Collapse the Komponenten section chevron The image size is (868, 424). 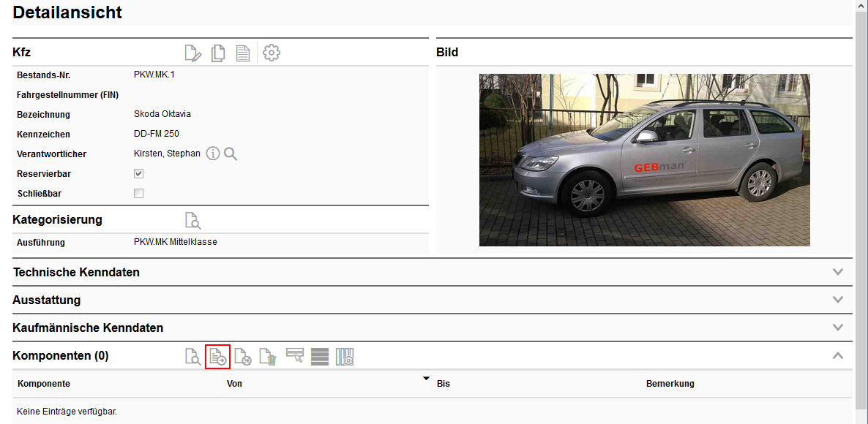pos(838,355)
